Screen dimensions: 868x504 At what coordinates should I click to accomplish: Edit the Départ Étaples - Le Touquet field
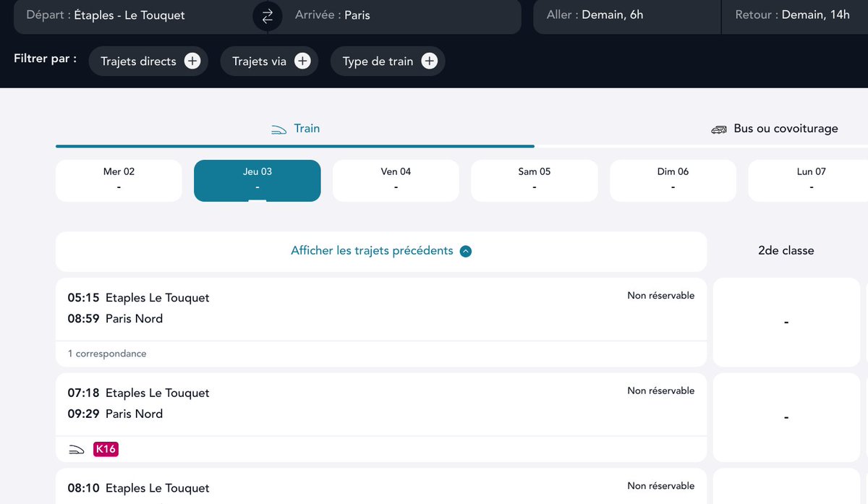[134, 15]
